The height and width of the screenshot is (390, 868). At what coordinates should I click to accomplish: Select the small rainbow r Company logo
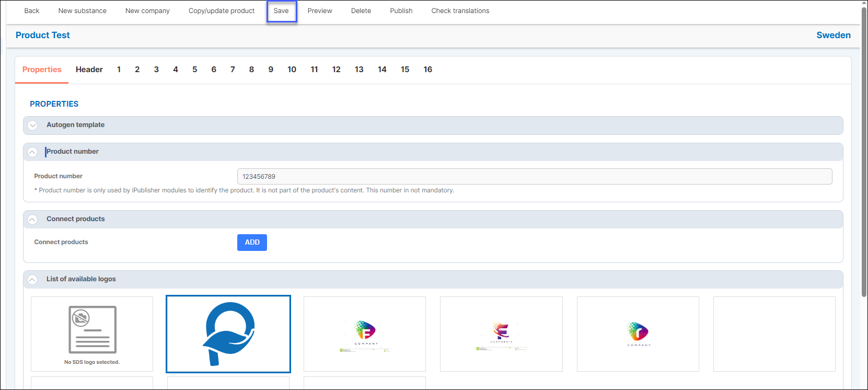(638, 334)
